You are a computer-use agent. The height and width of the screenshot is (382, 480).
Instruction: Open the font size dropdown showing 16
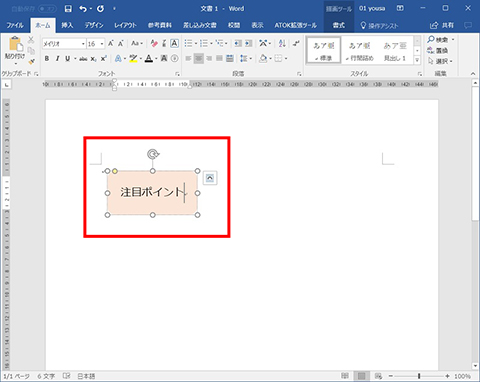click(x=102, y=44)
